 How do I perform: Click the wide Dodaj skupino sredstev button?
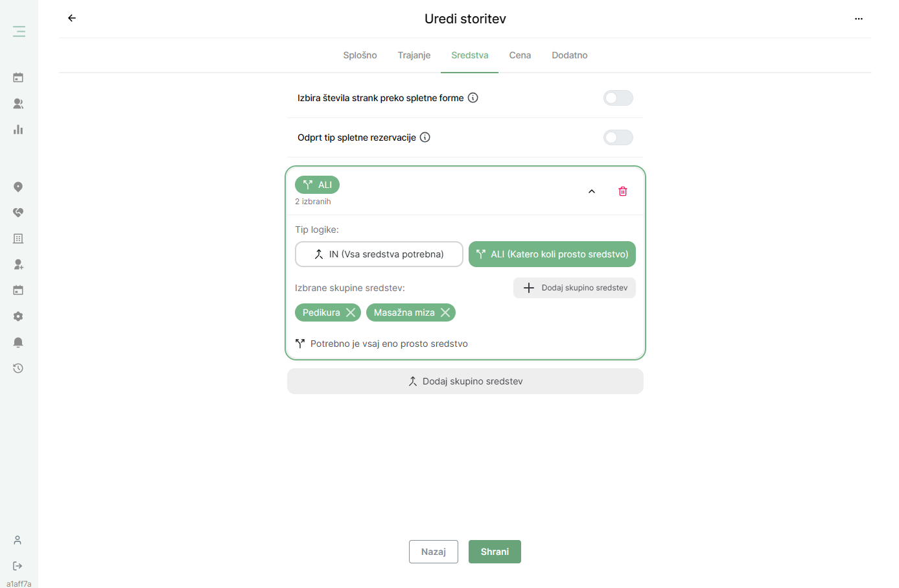465,381
